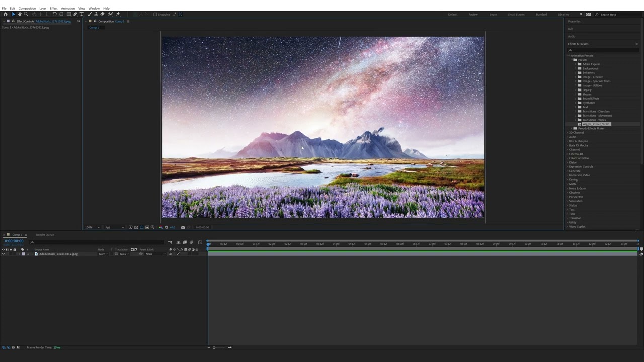Viewport: 644px width, 362px height.
Task: Open the layer's Parent & Link None dropdown
Action: [x=155, y=254]
